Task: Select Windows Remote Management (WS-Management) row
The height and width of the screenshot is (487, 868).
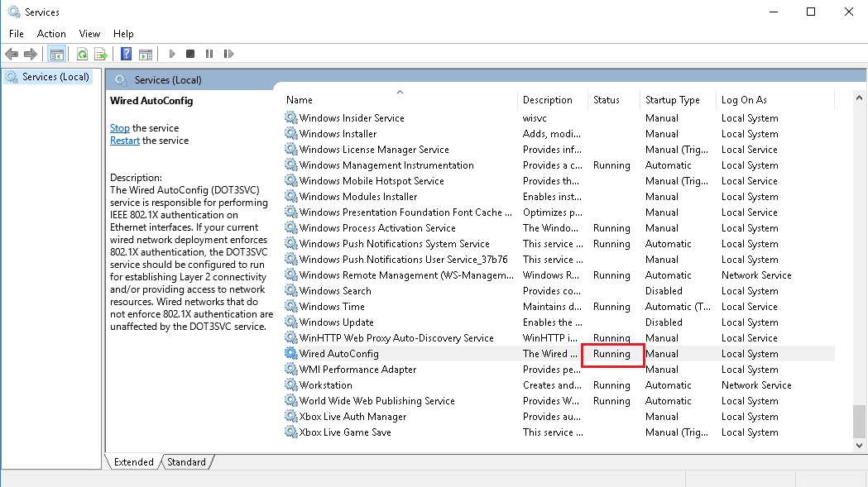Action: (559, 275)
